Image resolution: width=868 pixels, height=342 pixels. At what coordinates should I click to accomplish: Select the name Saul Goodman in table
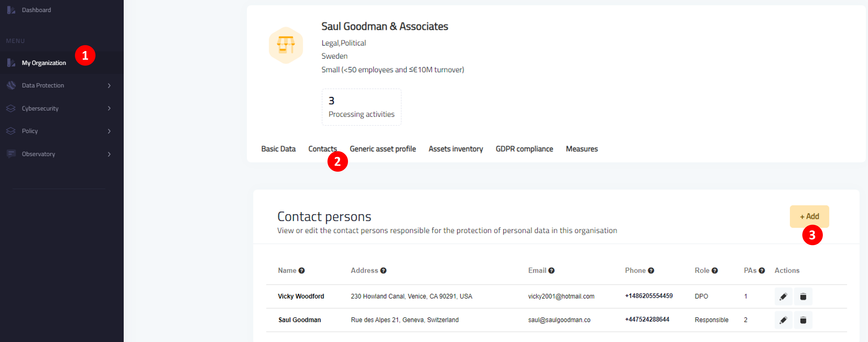click(299, 320)
